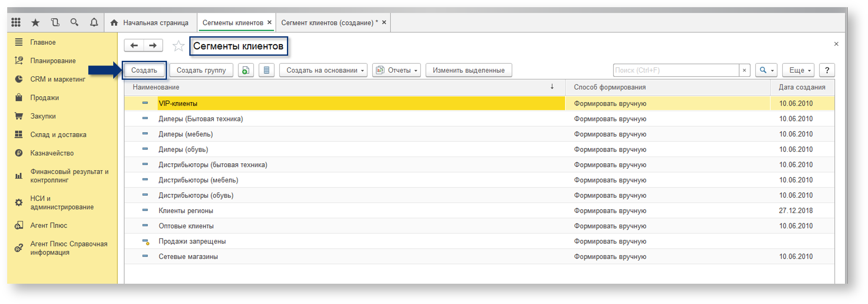Click the Создать группу button
The height and width of the screenshot is (304, 868).
(201, 70)
